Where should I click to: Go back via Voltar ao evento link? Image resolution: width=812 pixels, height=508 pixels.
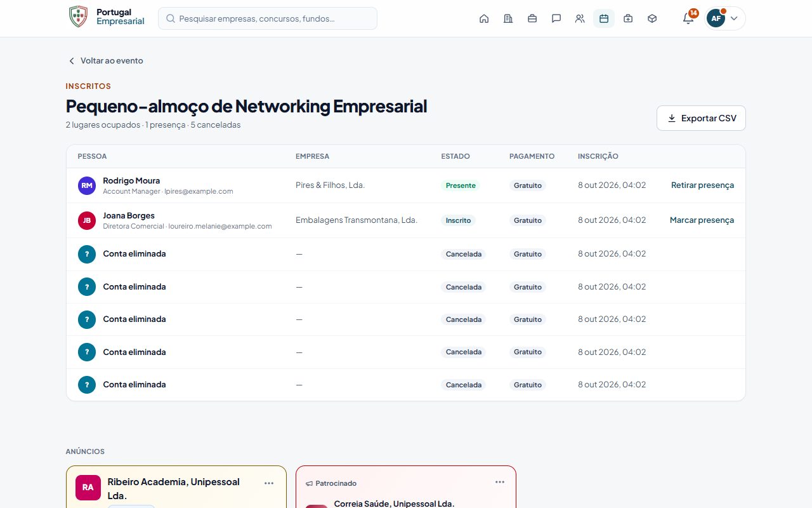(105, 61)
